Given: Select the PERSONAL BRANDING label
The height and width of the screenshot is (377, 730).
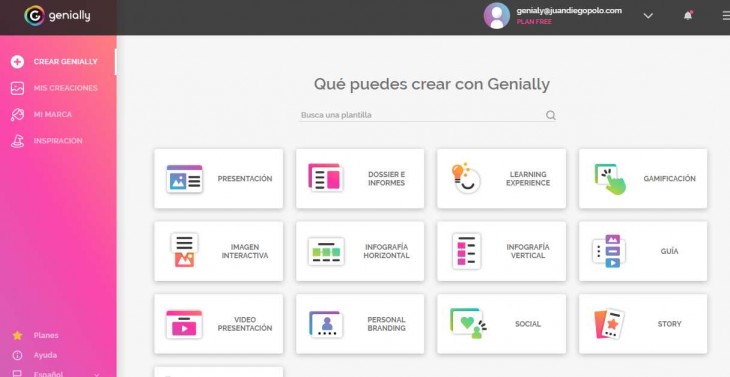Looking at the screenshot, I should pos(386,324).
